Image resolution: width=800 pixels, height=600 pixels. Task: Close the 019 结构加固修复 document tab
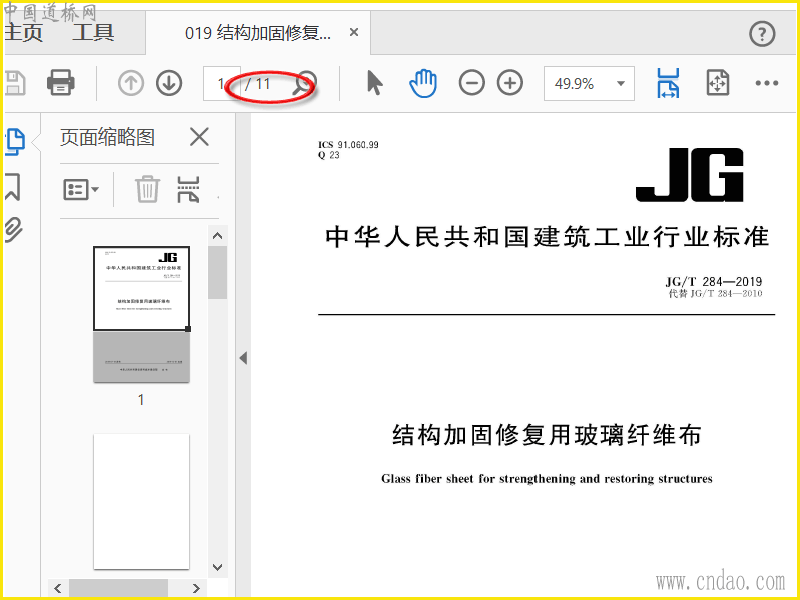354,33
